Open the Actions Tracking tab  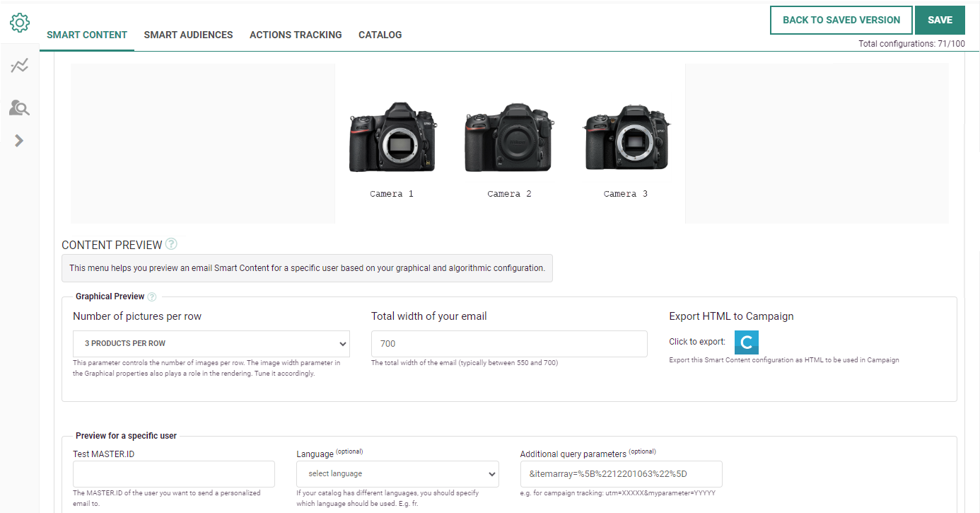[x=296, y=35]
